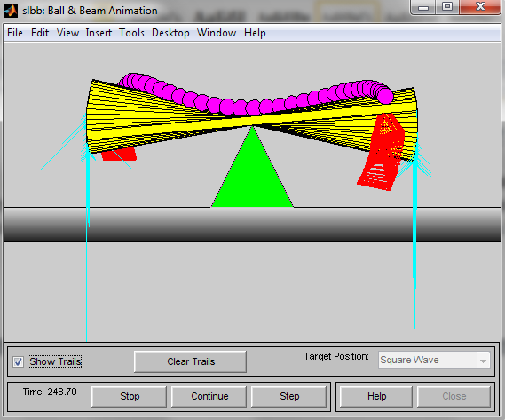Click the Continue button
The height and width of the screenshot is (420, 505).
209,396
